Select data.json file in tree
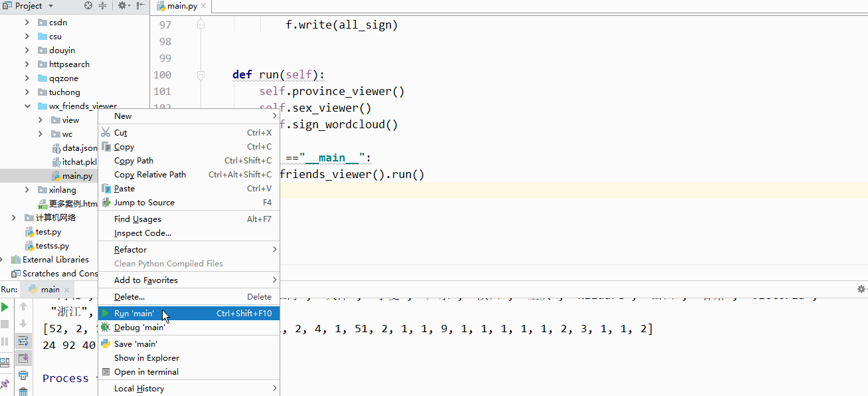868x396 pixels. [75, 148]
